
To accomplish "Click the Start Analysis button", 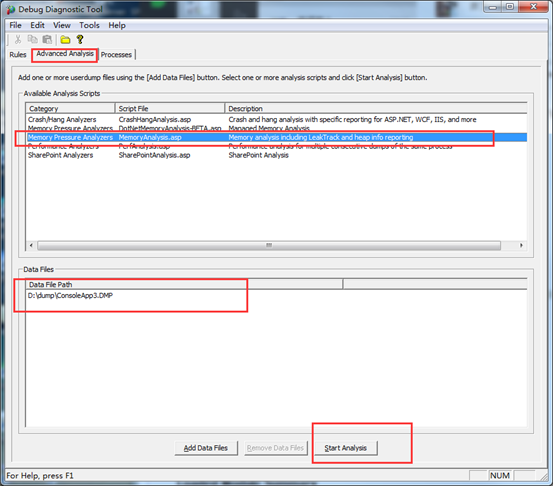I will [345, 448].
